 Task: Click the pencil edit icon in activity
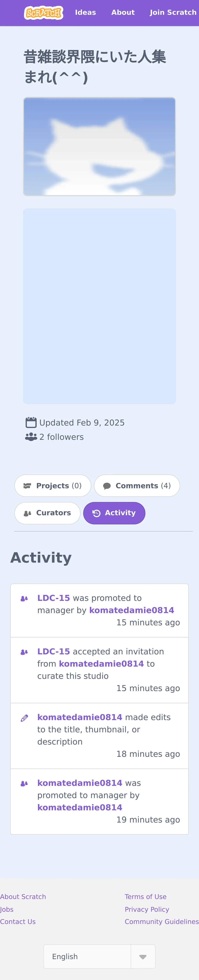tap(24, 718)
